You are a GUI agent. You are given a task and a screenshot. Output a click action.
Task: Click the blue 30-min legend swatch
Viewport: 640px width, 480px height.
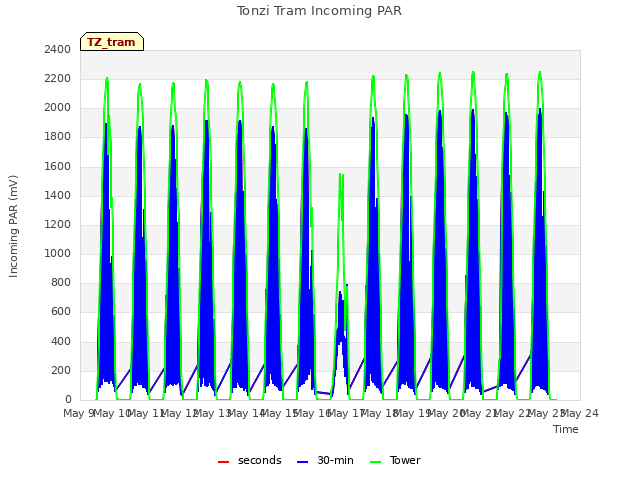tap(302, 462)
